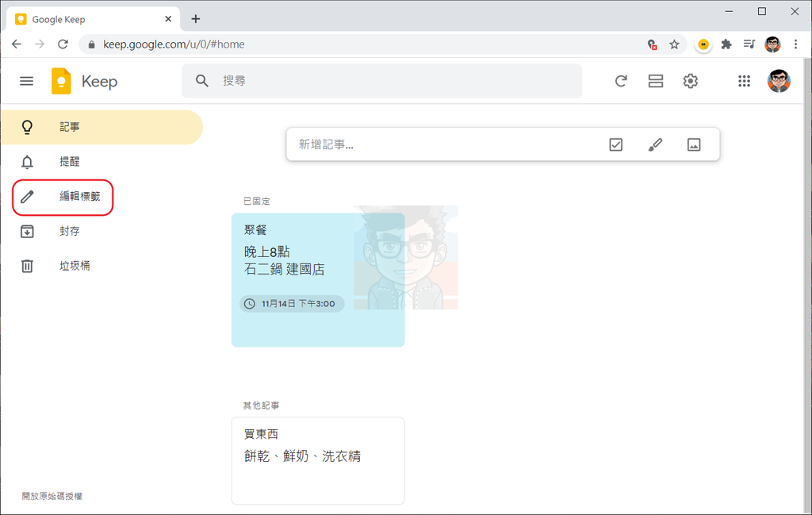812x515 pixels.
Task: Open 垃圾桶 trash in the sidebar
Action: click(x=101, y=266)
